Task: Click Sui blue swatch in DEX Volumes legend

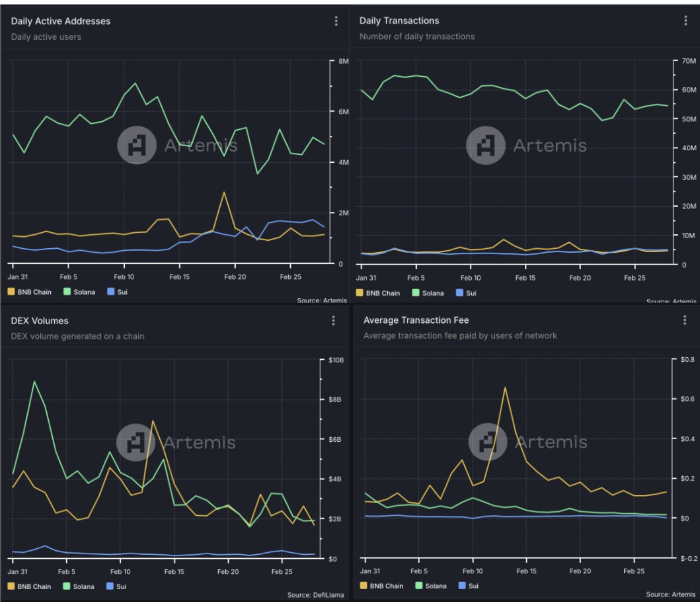Action: pyautogui.click(x=110, y=587)
